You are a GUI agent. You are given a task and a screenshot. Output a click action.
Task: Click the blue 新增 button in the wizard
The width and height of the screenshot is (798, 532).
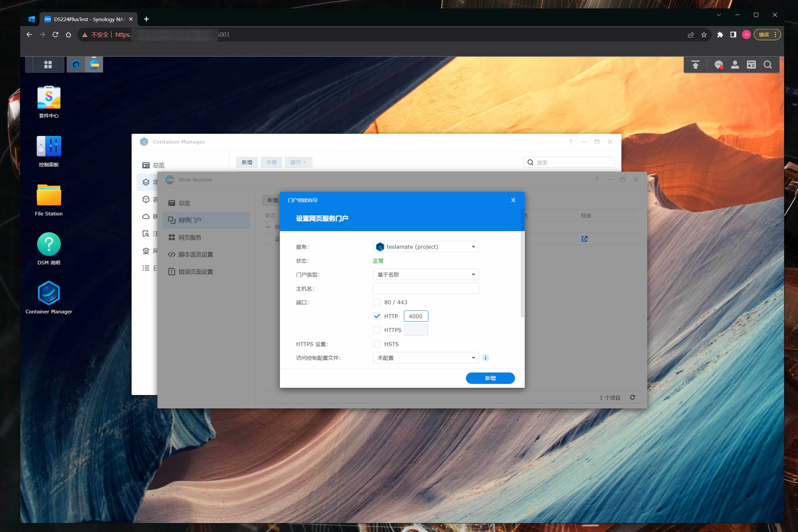[490, 378]
